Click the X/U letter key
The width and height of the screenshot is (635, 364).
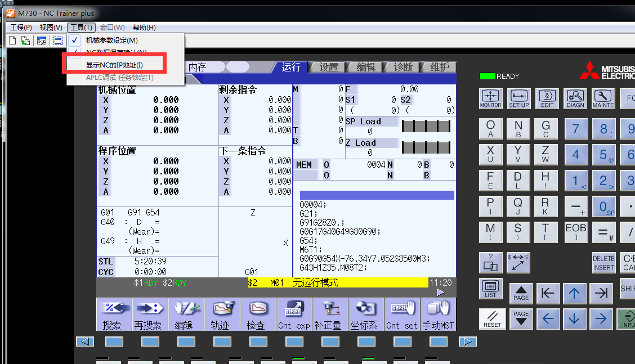(490, 154)
